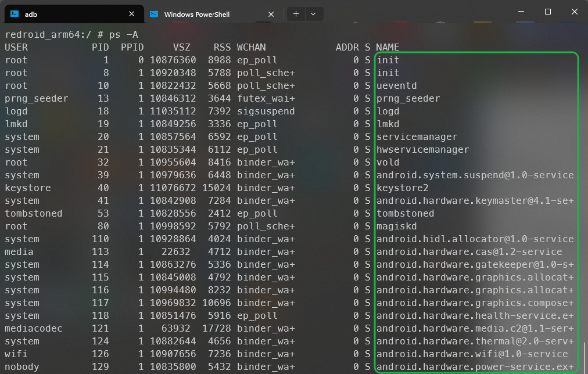Click the user name 'nobody'

click(x=21, y=366)
